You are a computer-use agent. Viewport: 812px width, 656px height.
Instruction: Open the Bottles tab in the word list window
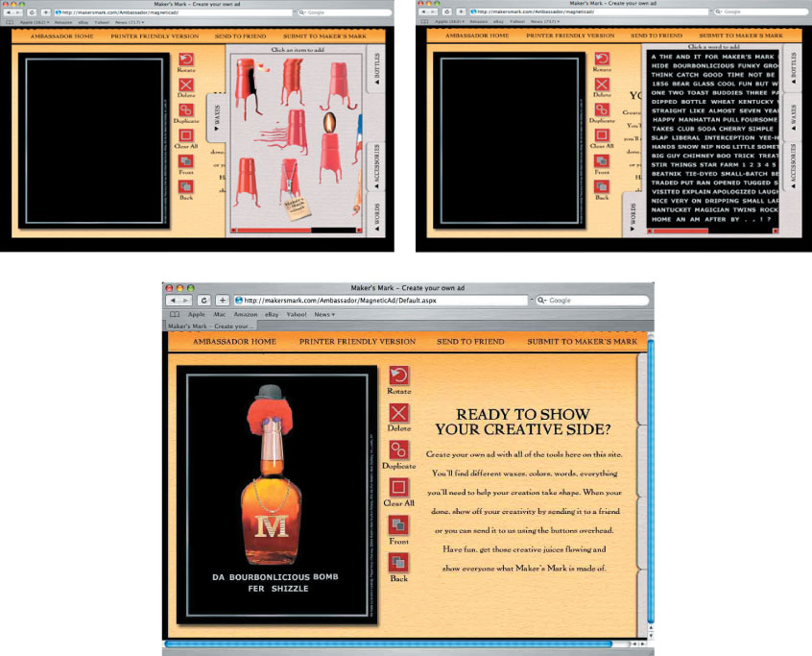[x=792, y=68]
